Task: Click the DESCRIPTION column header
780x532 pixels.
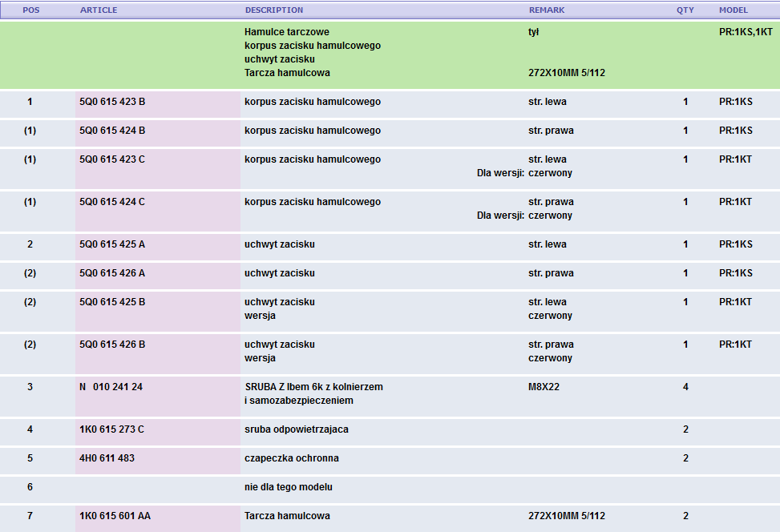Action: point(274,10)
